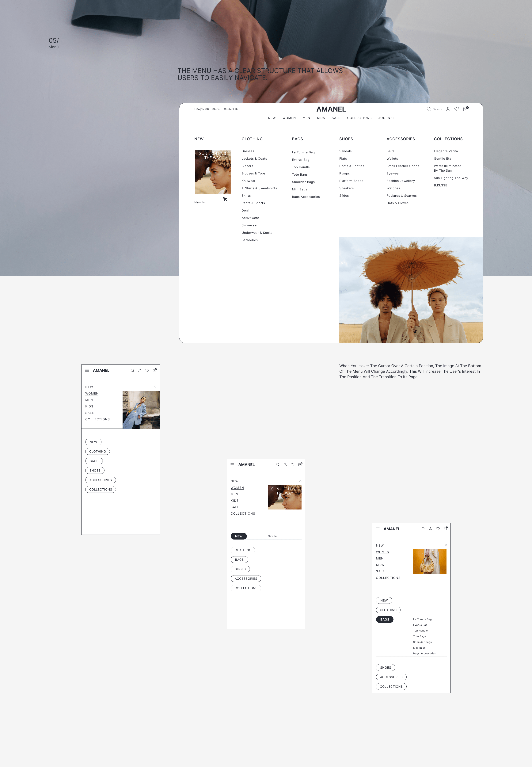This screenshot has width=532, height=767.
Task: Open JOURNAL in the desktop navigation bar
Action: coord(386,118)
